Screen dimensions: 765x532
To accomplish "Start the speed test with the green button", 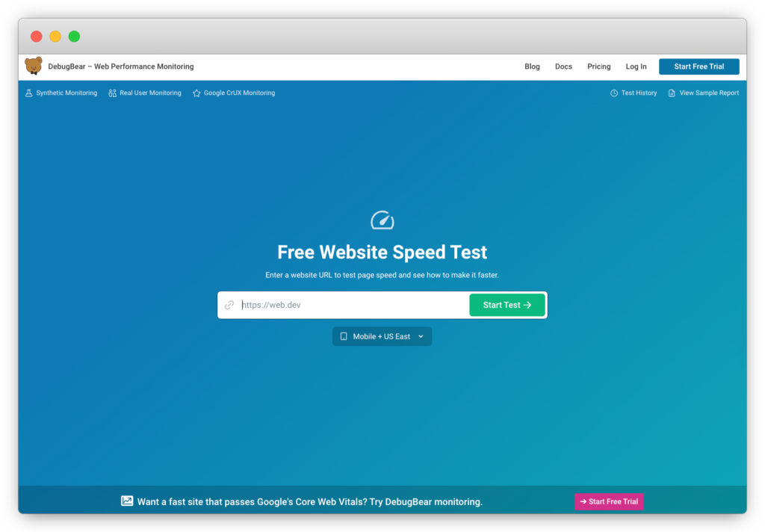I will 507,305.
